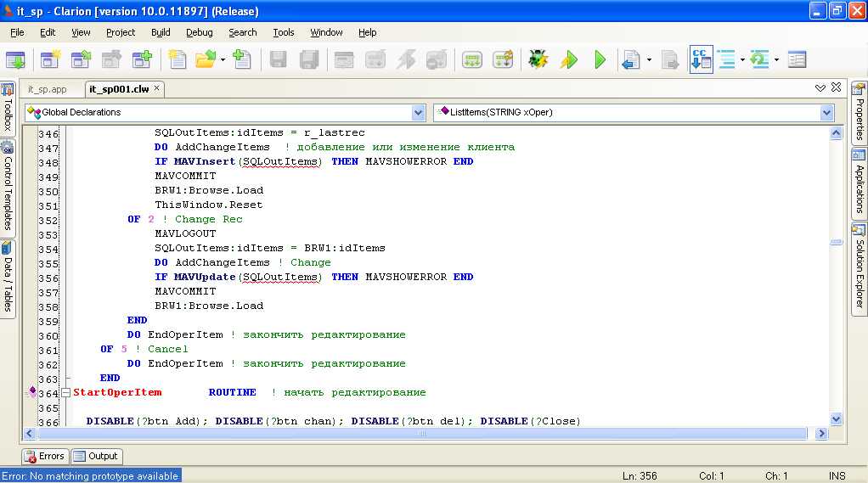Click the new file page icon

coord(177,59)
